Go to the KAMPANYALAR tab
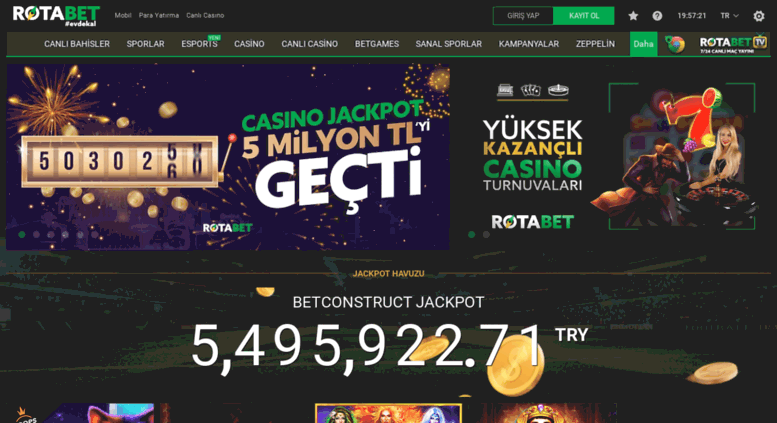The width and height of the screenshot is (777, 423). [529, 44]
